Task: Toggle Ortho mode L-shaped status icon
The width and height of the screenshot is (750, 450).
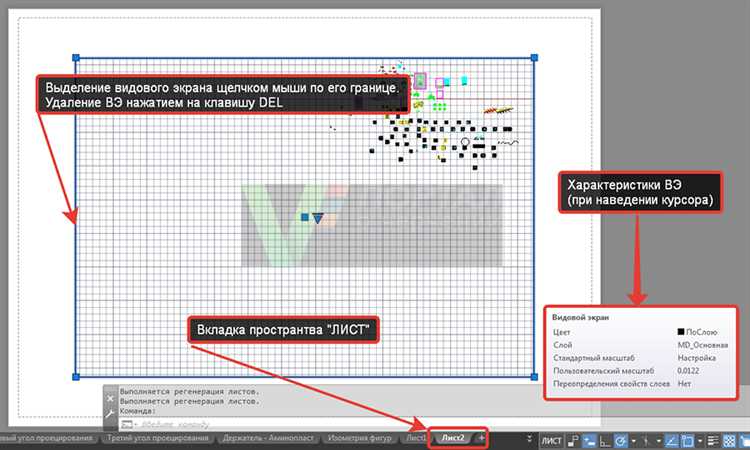Action: 605,440
